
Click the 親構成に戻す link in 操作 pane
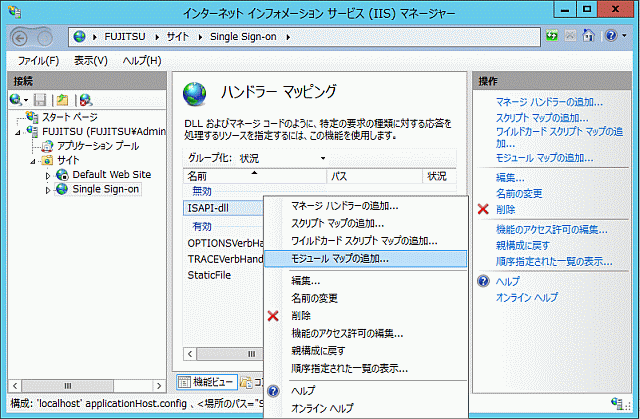point(522,246)
